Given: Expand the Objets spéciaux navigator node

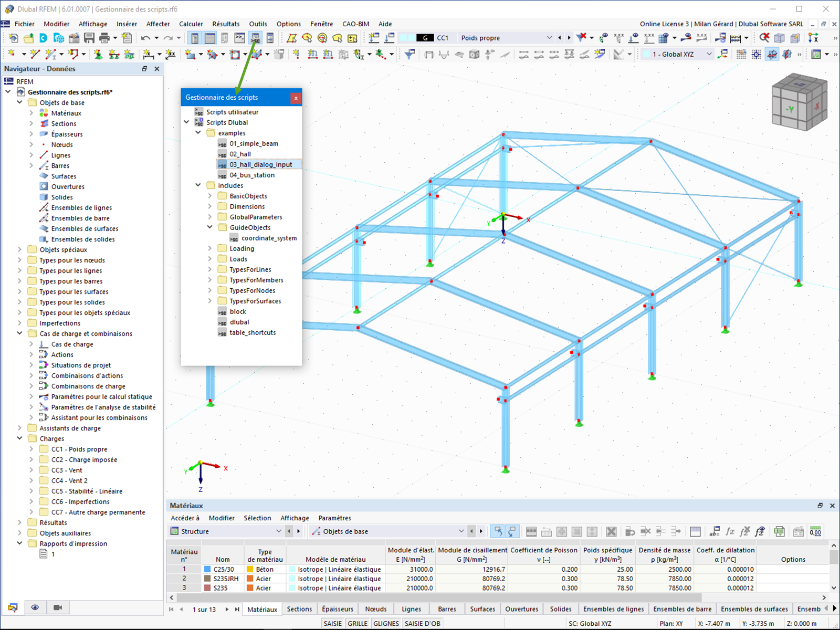Looking at the screenshot, I should tap(19, 249).
